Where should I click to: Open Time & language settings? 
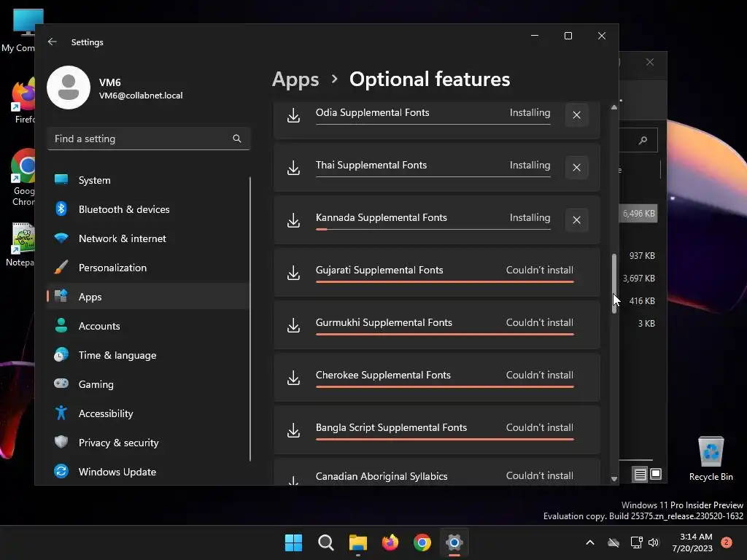coord(147,355)
